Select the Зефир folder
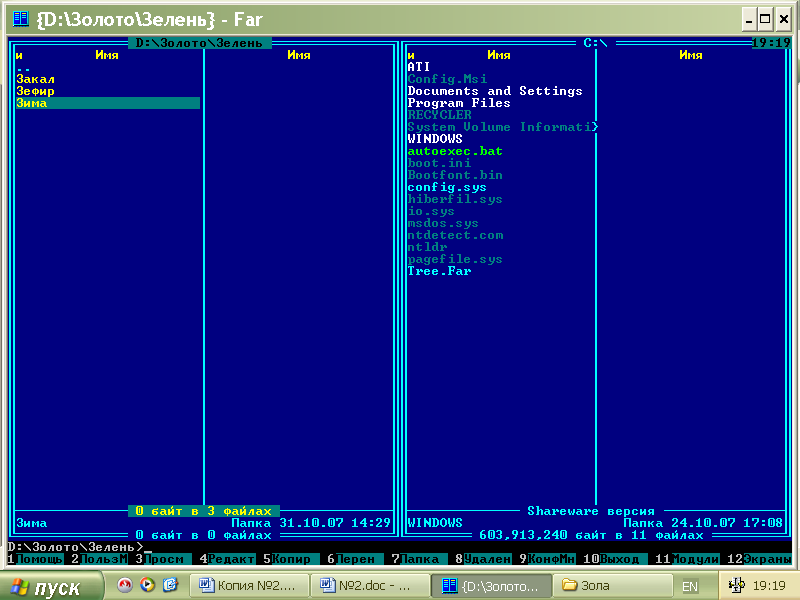 pyautogui.click(x=36, y=91)
